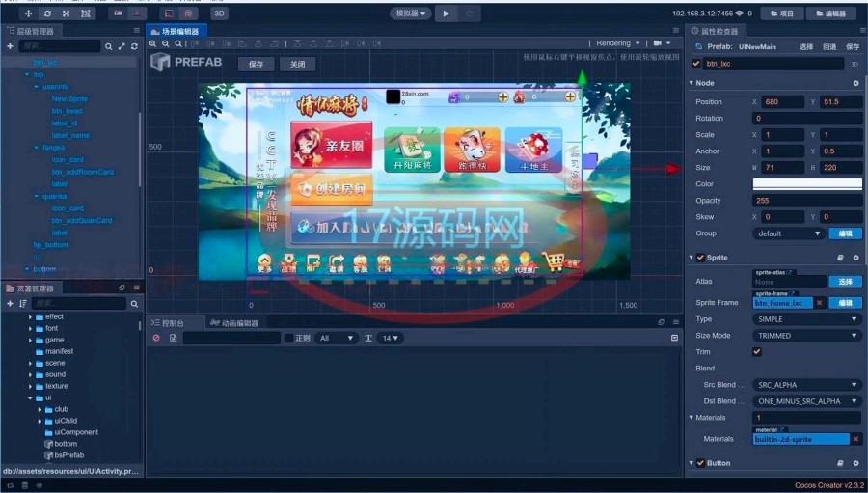Refresh the hierarchy panel
Image resolution: width=868 pixels, height=493 pixels.
[x=134, y=46]
